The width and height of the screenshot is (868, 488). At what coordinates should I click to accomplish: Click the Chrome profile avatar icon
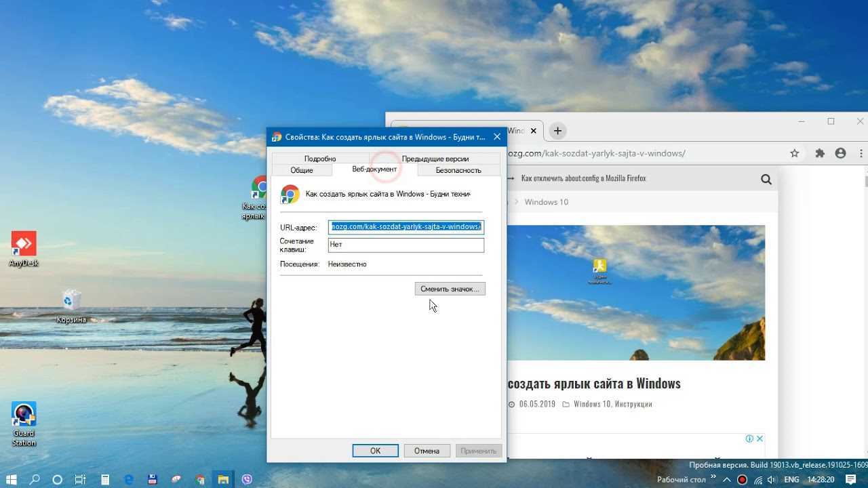click(841, 154)
